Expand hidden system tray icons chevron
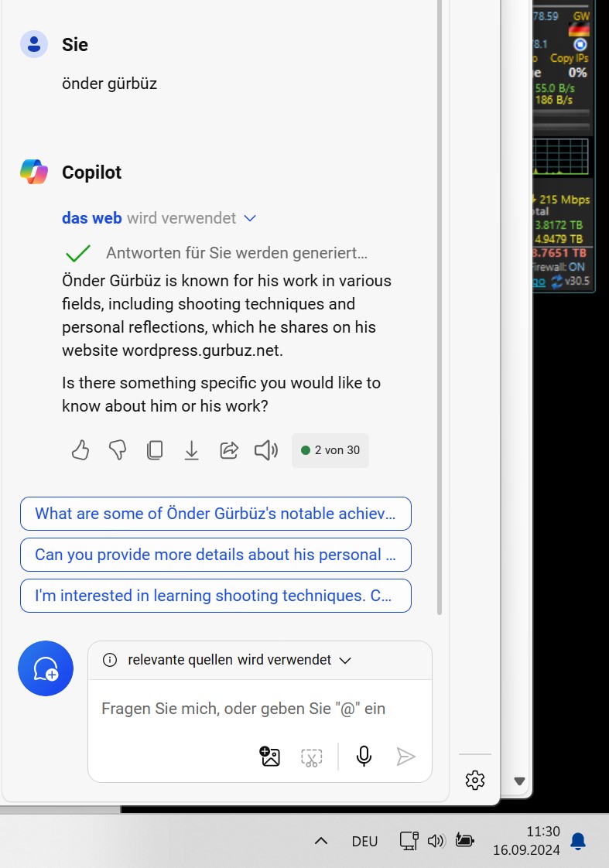This screenshot has width=609, height=868. click(321, 841)
